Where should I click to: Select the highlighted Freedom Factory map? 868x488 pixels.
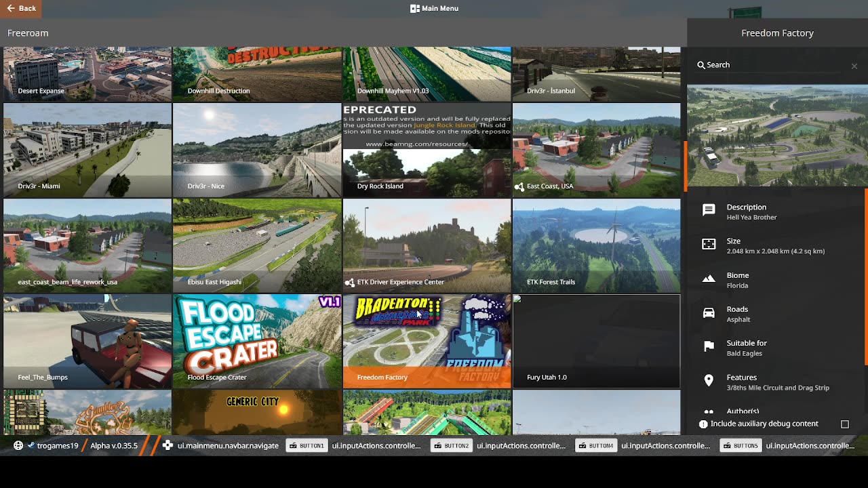point(427,341)
